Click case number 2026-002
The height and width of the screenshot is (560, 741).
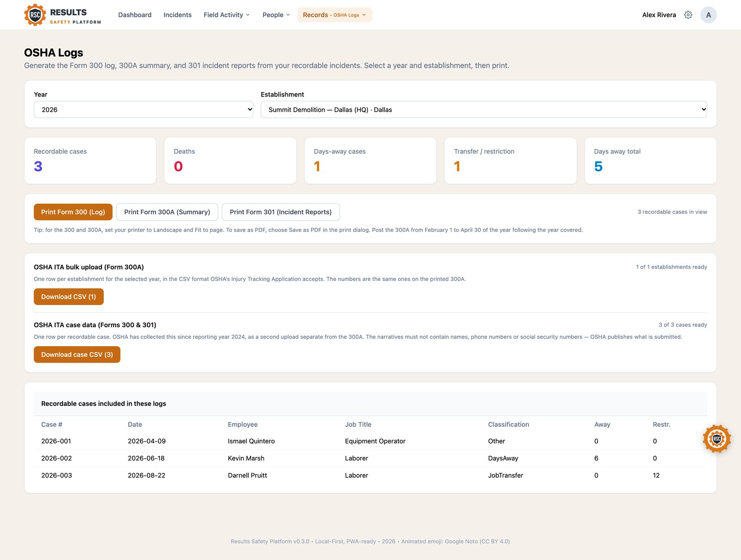[57, 458]
